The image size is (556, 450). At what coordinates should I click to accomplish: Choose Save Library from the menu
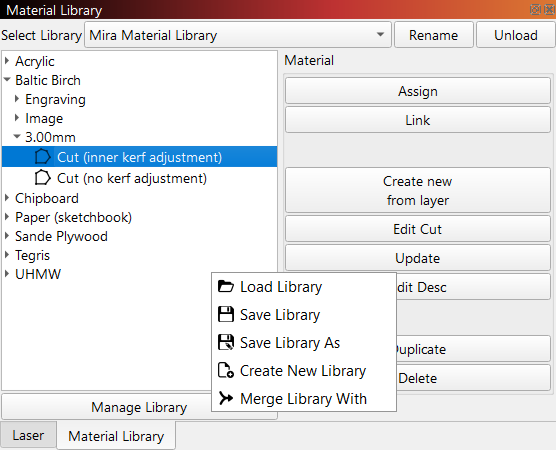tap(304, 315)
